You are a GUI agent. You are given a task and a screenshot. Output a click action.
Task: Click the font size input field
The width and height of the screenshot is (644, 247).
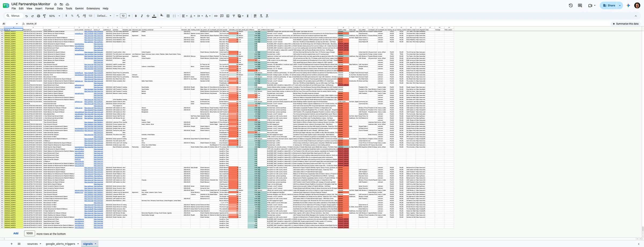123,16
